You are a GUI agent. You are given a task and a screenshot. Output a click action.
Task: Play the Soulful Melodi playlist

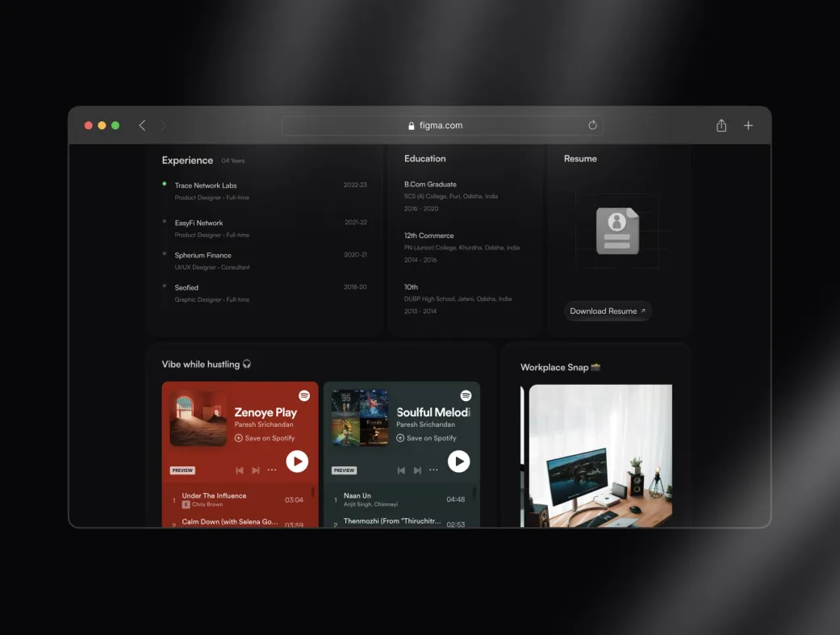459,462
